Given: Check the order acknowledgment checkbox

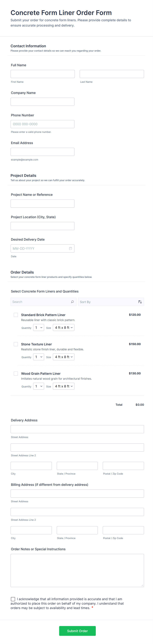Looking at the screenshot, I should (13, 599).
